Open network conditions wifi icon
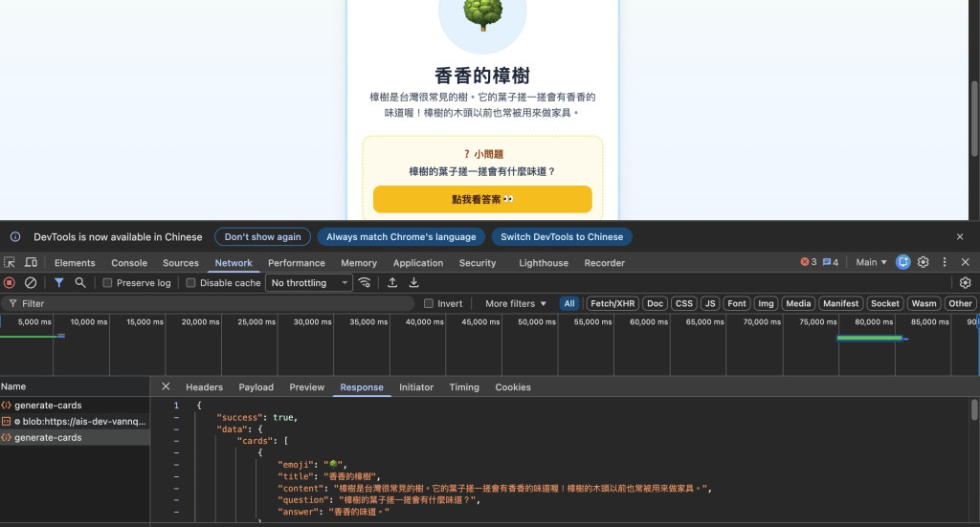 click(365, 283)
